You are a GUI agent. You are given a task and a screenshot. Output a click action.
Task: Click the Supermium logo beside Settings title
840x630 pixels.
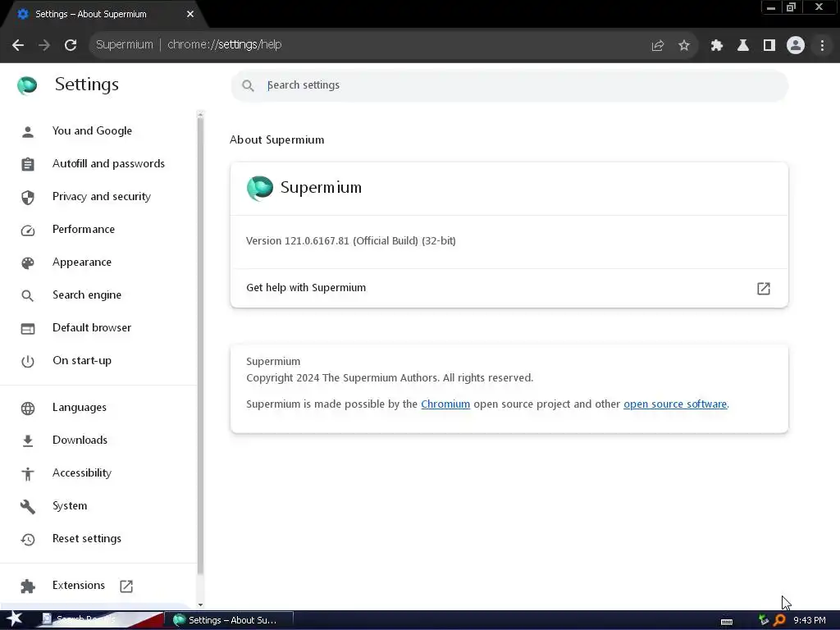pyautogui.click(x=27, y=84)
